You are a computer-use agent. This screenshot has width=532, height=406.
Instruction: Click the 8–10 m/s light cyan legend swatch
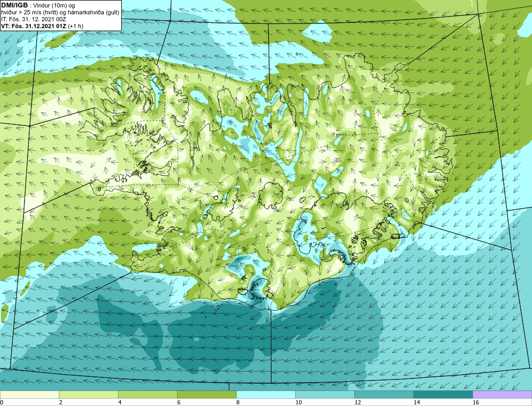(x=265, y=394)
